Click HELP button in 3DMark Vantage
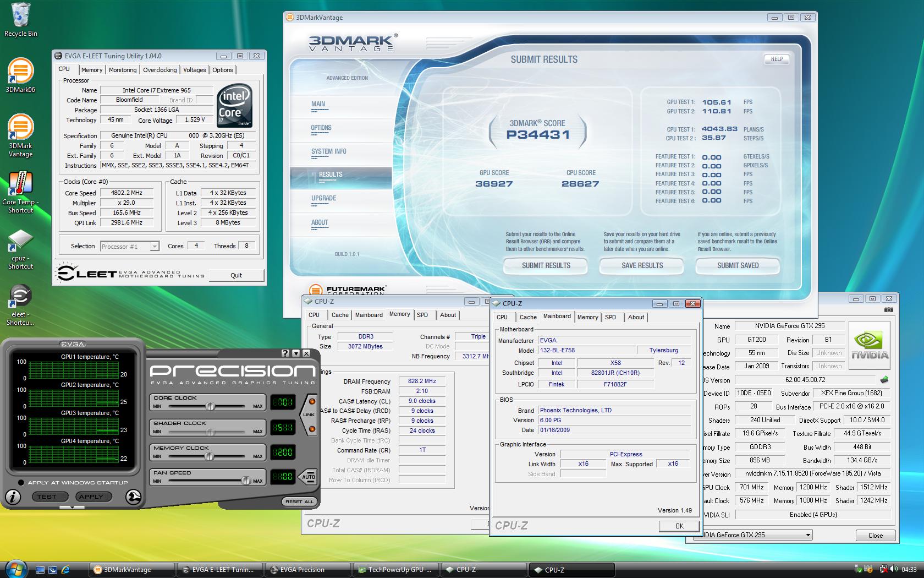924x578 pixels. coord(777,59)
